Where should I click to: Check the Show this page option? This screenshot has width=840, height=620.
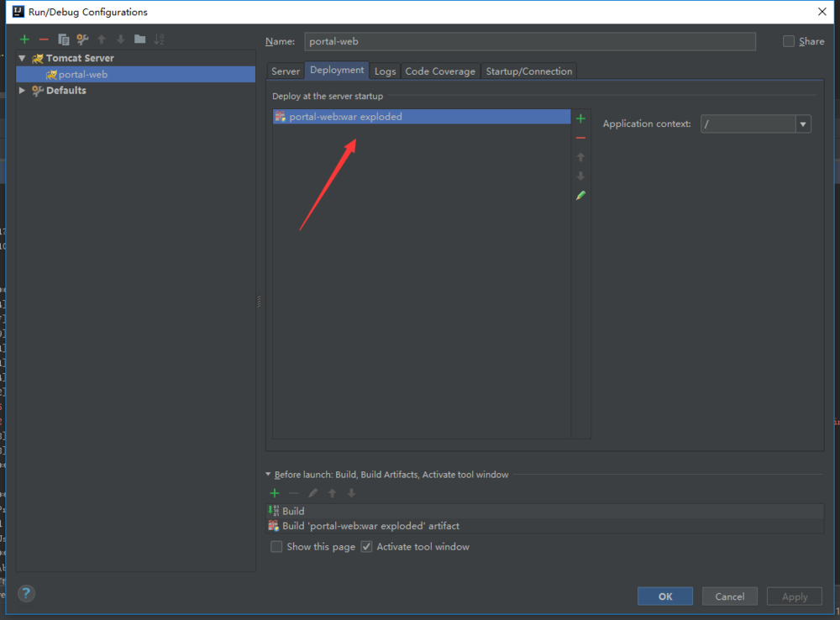pos(276,547)
